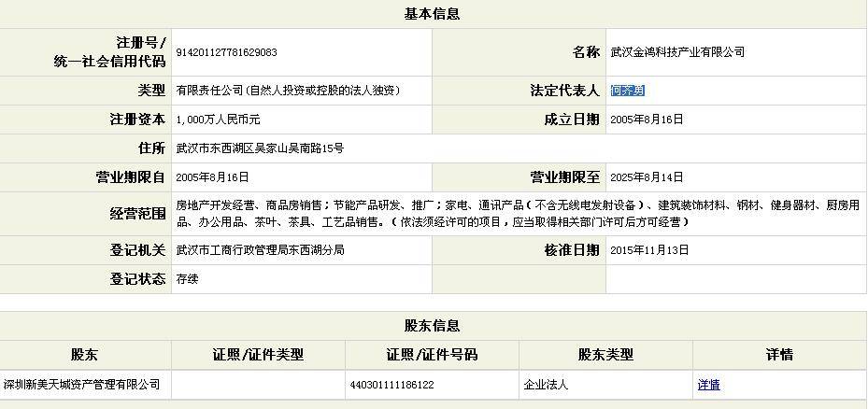The height and width of the screenshot is (409, 868).
Task: Click the 基本信息 section header
Action: [432, 14]
